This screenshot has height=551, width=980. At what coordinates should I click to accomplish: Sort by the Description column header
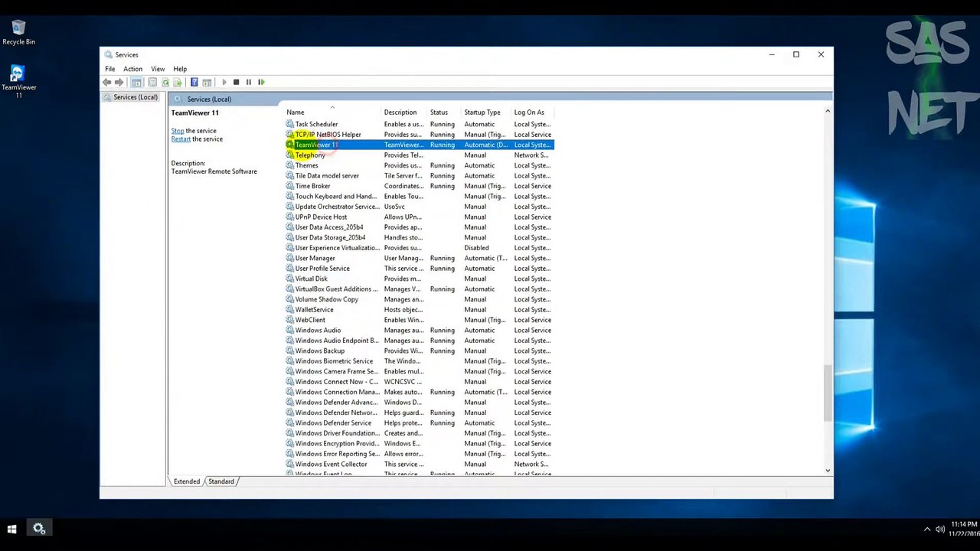coord(405,112)
